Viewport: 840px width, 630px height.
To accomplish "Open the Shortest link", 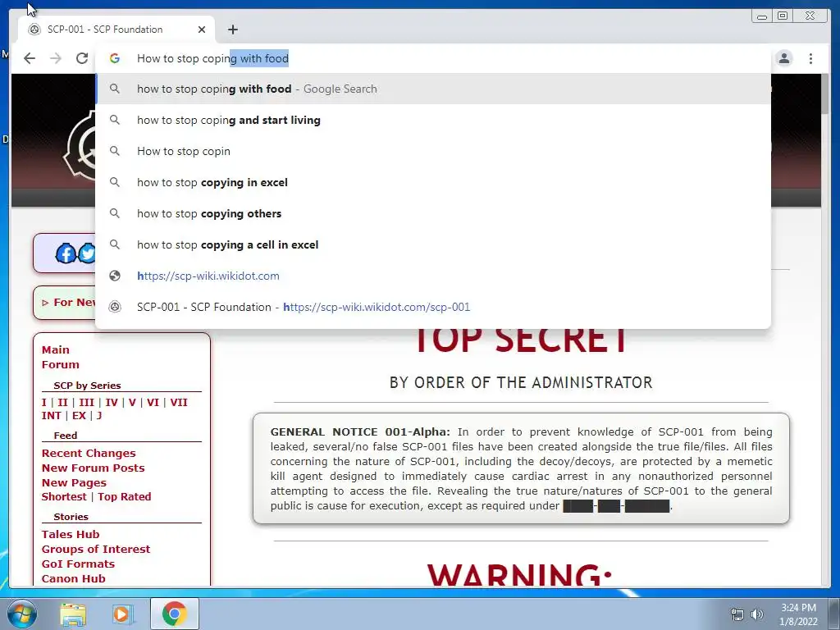I will click(64, 496).
